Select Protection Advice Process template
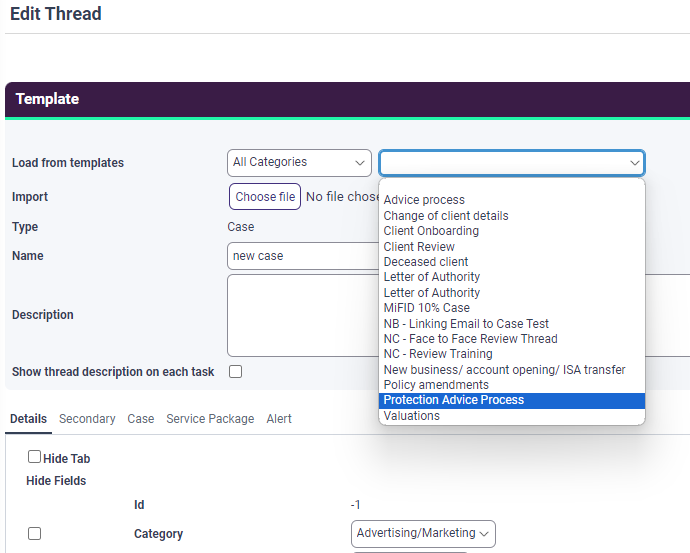The width and height of the screenshot is (690, 553). click(454, 400)
